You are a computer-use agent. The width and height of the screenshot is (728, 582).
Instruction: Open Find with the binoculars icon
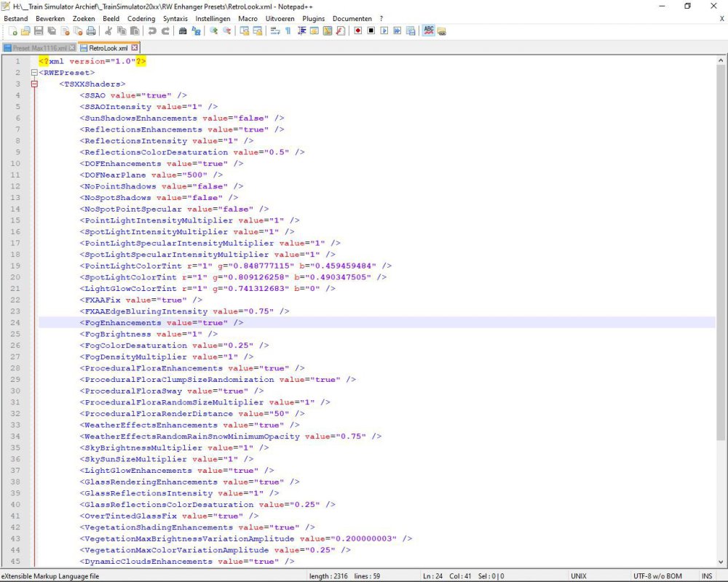click(183, 31)
